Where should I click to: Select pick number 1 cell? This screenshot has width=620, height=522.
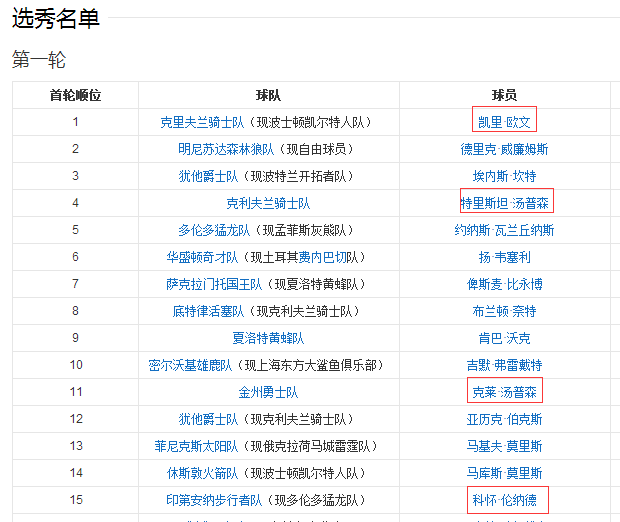(75, 122)
